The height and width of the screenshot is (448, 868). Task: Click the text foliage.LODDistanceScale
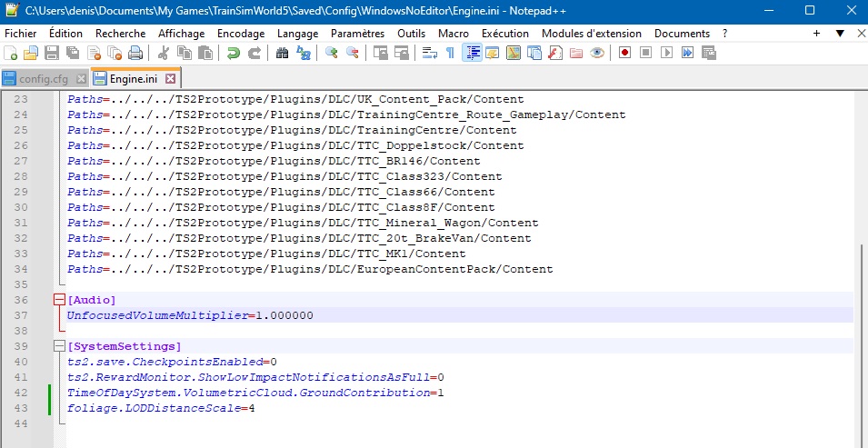point(154,409)
